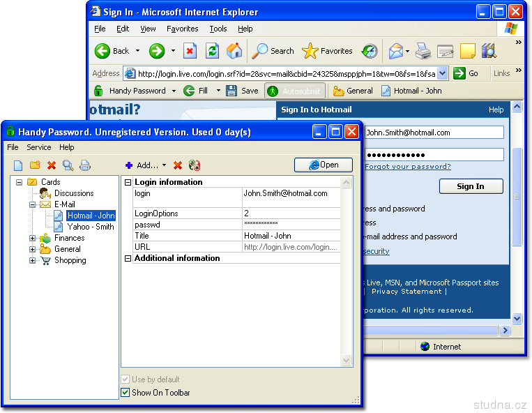Screen dimensions: 532x413
Task: Click the IE Back arrow button
Action: point(102,51)
